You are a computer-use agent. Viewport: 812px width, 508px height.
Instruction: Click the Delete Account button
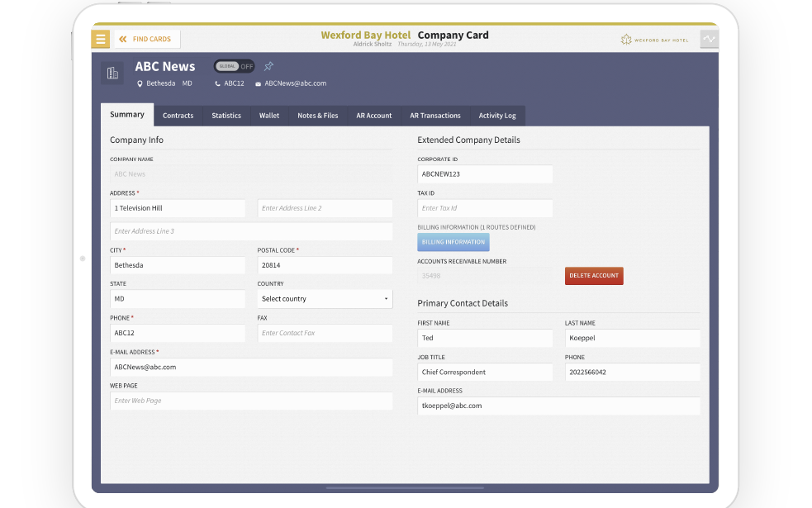point(594,276)
